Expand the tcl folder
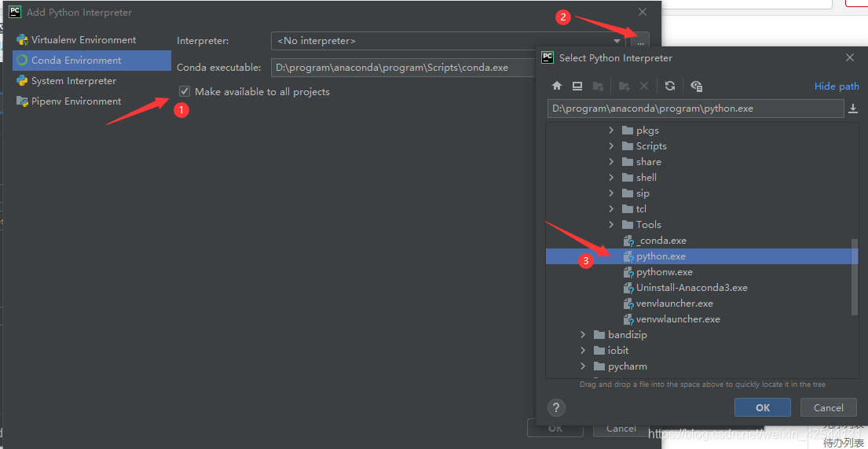This screenshot has width=868, height=449. (611, 209)
